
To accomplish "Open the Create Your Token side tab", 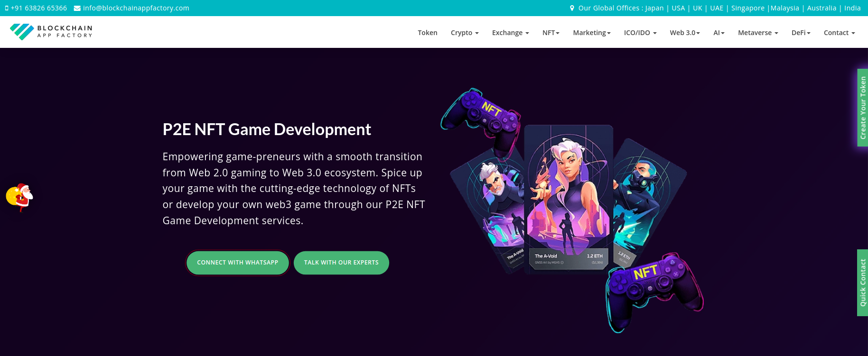I will (x=862, y=108).
